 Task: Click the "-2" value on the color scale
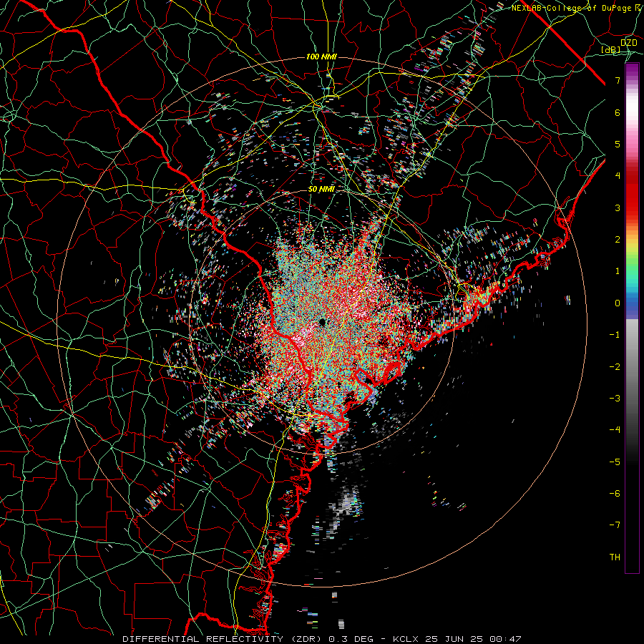click(615, 367)
